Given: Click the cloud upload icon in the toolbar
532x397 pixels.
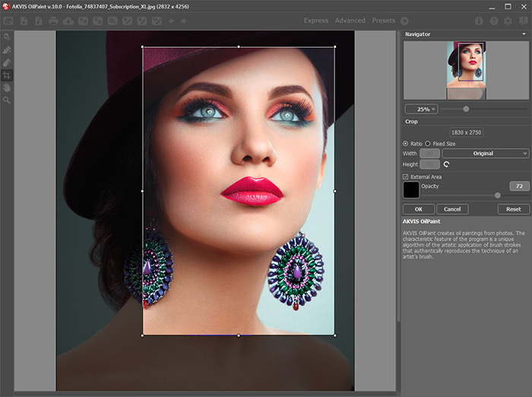Looking at the screenshot, I should coord(68,20).
